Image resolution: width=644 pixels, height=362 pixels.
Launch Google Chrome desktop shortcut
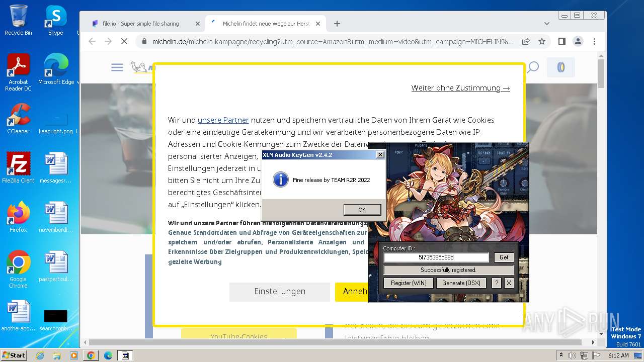coord(18,269)
